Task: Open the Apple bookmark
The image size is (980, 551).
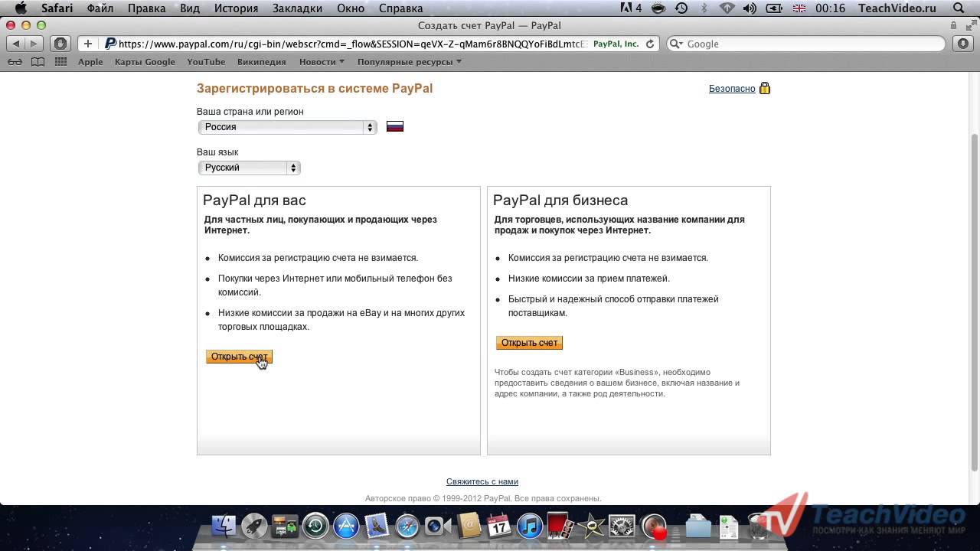Action: pyautogui.click(x=90, y=62)
